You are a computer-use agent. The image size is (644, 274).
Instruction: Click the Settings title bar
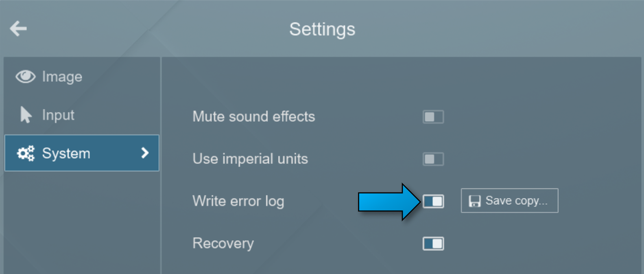tap(322, 29)
